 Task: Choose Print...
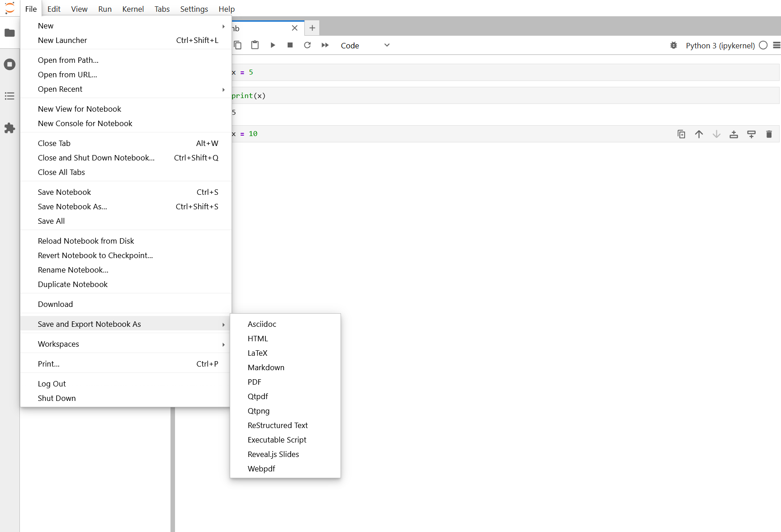pyautogui.click(x=126, y=364)
